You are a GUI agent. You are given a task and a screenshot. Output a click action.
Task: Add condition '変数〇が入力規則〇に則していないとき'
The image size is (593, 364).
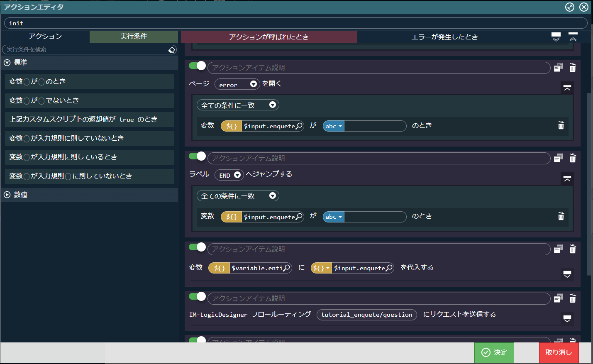[89, 176]
